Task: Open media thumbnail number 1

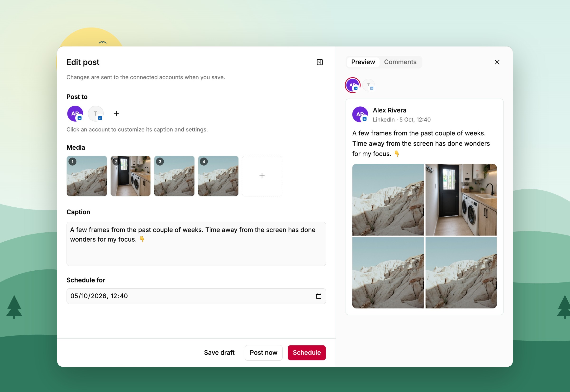Action: (x=87, y=176)
